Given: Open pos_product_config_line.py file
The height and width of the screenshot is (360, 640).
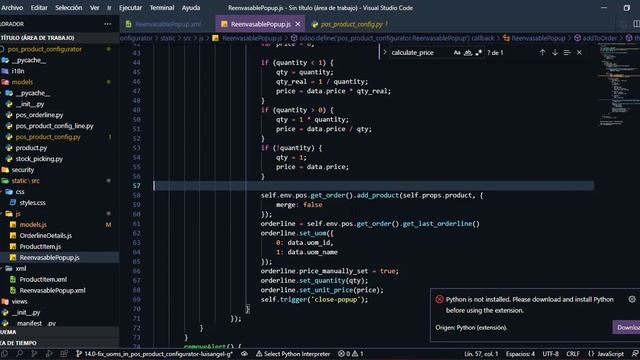Looking at the screenshot, I should click(x=54, y=126).
